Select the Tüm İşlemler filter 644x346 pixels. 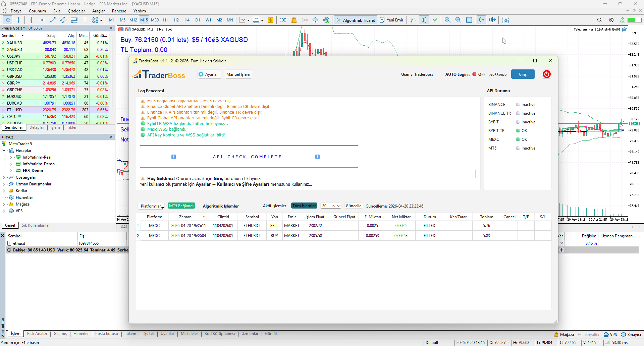[304, 206]
